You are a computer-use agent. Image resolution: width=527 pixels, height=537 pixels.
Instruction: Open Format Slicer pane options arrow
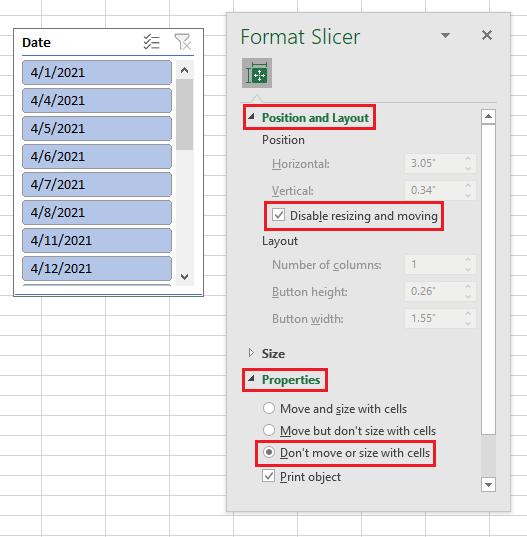point(445,35)
